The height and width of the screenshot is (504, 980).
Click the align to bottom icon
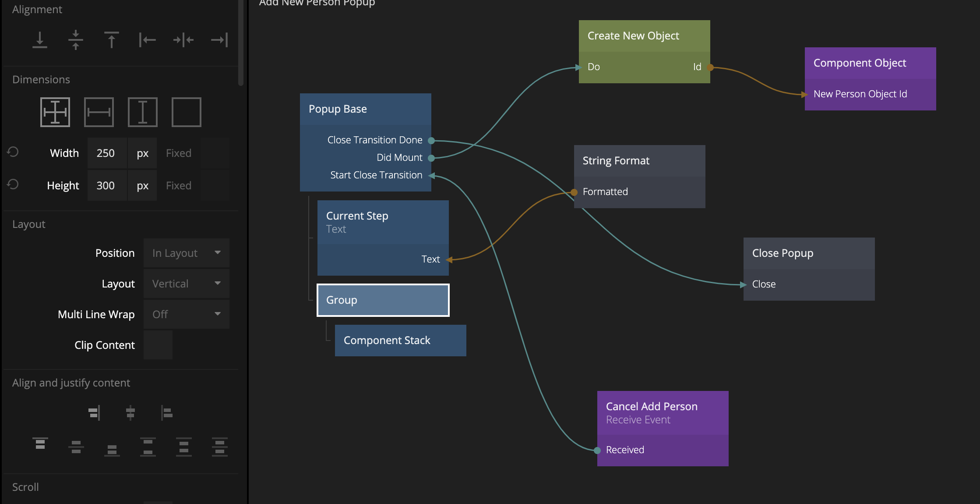pyautogui.click(x=40, y=40)
